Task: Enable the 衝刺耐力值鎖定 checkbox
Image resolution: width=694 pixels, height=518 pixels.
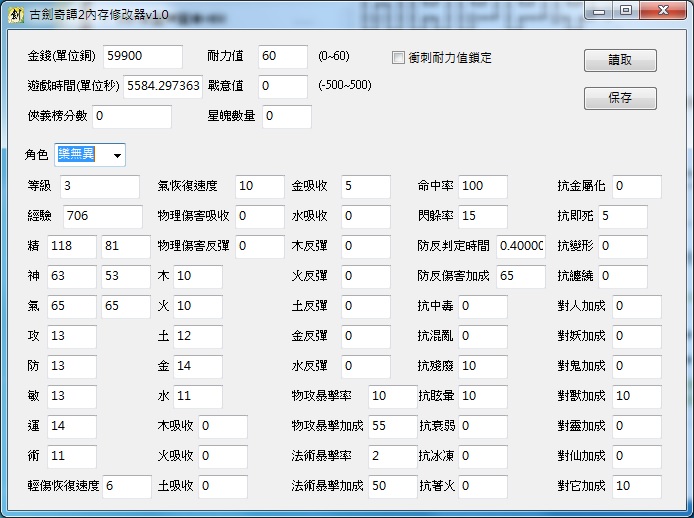Action: click(x=399, y=58)
